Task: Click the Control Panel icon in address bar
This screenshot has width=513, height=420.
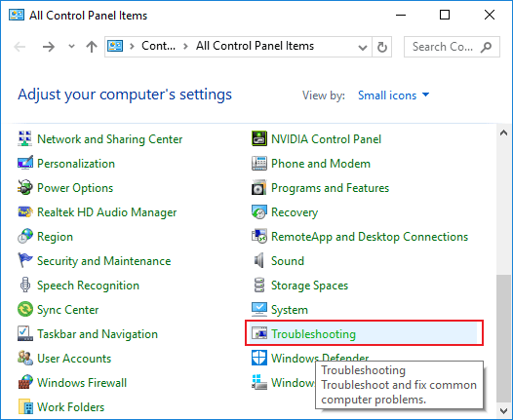Action: click(115, 46)
